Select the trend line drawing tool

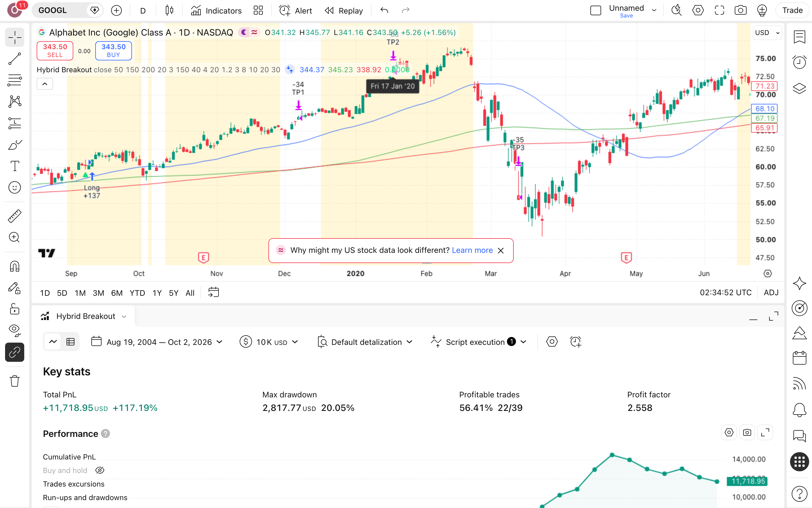(x=14, y=59)
